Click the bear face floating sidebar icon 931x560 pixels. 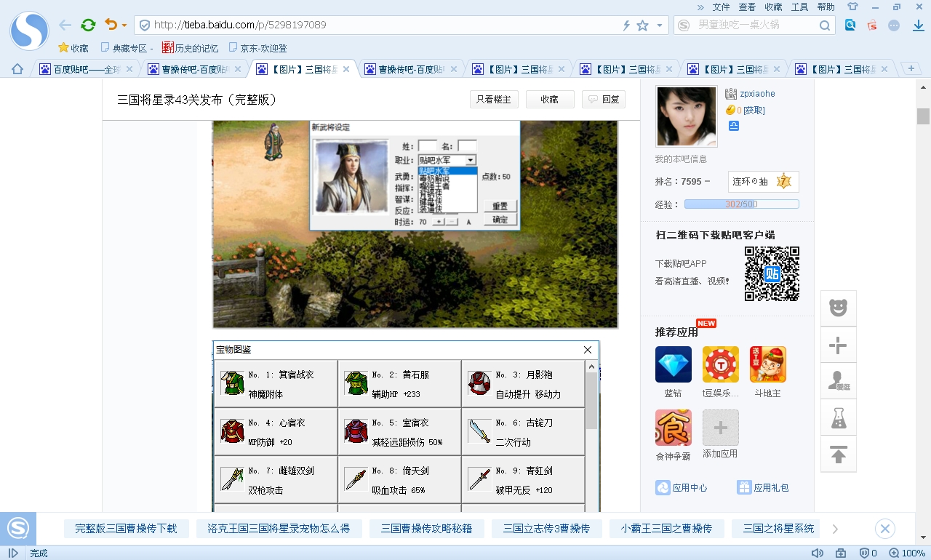839,308
